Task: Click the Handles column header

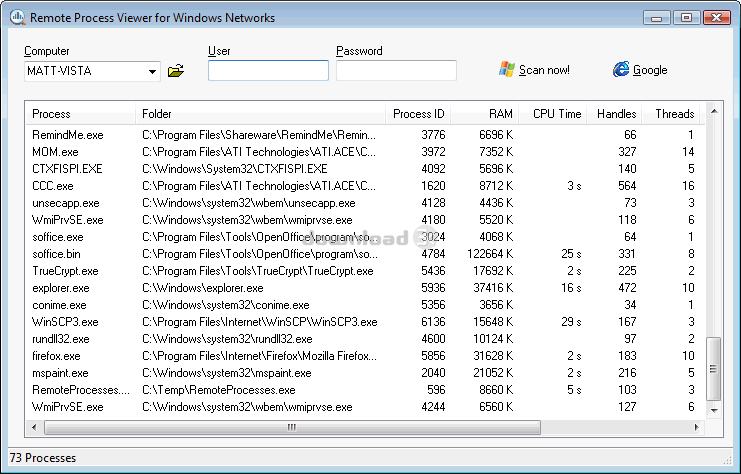Action: point(614,114)
